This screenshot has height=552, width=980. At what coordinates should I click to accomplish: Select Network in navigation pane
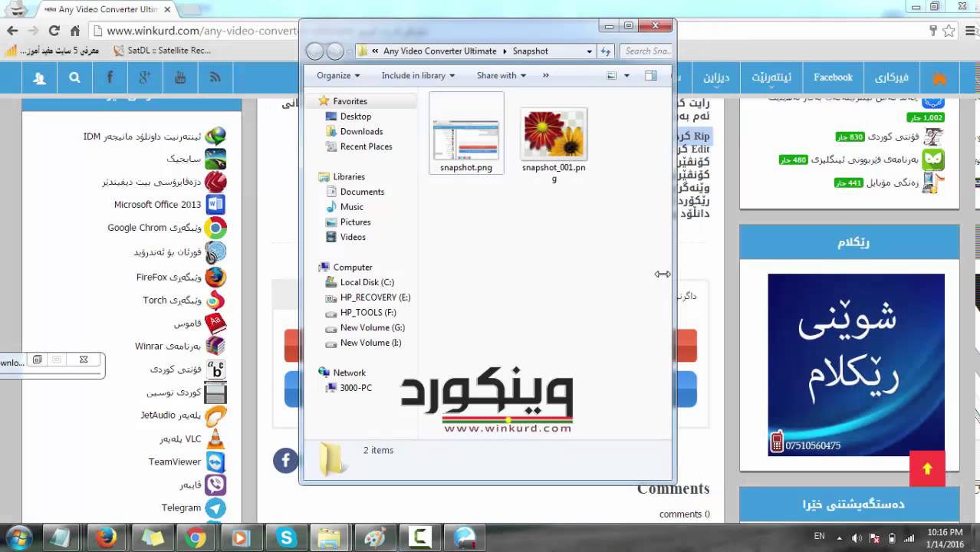click(349, 373)
